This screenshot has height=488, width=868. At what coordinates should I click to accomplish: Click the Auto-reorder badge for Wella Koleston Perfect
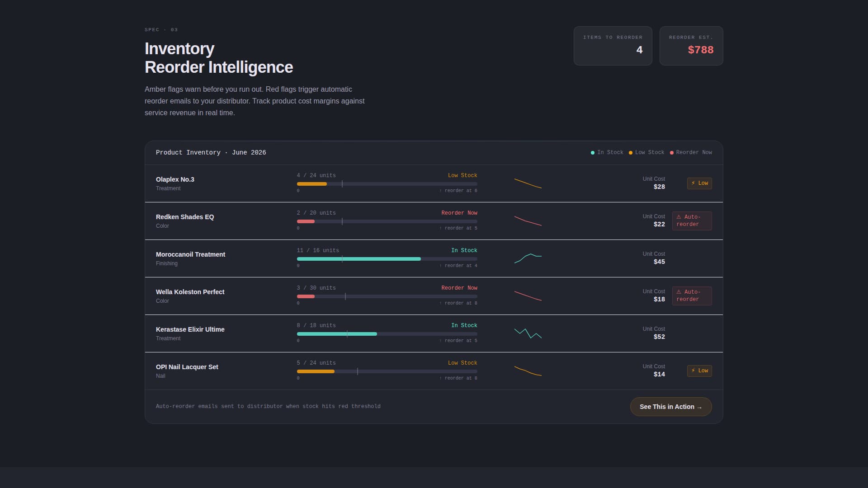tap(692, 296)
